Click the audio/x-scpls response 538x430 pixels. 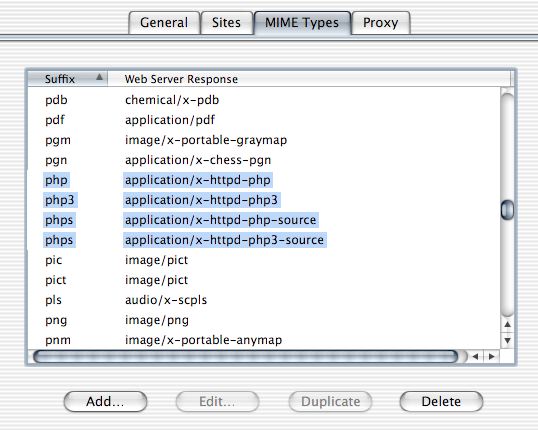pyautogui.click(x=166, y=300)
